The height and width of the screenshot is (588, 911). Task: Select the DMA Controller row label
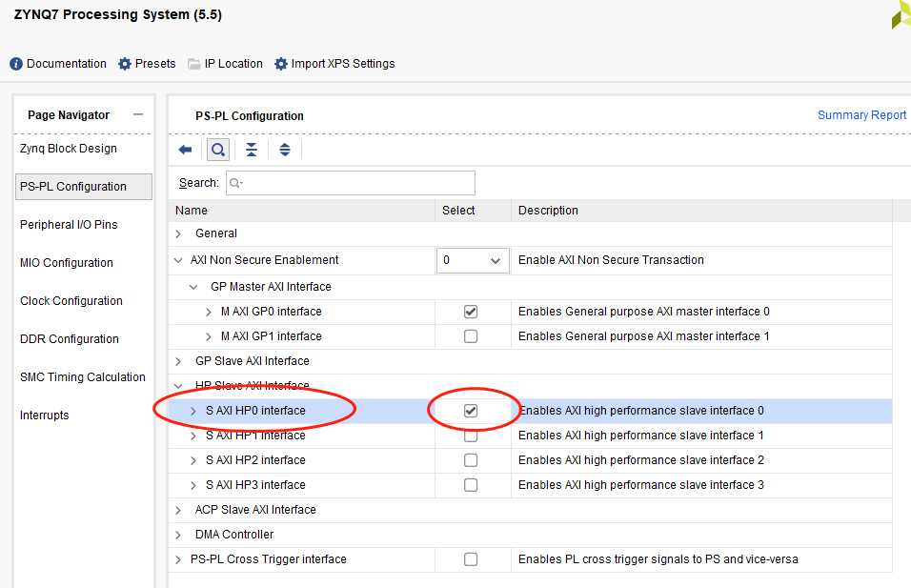[234, 535]
